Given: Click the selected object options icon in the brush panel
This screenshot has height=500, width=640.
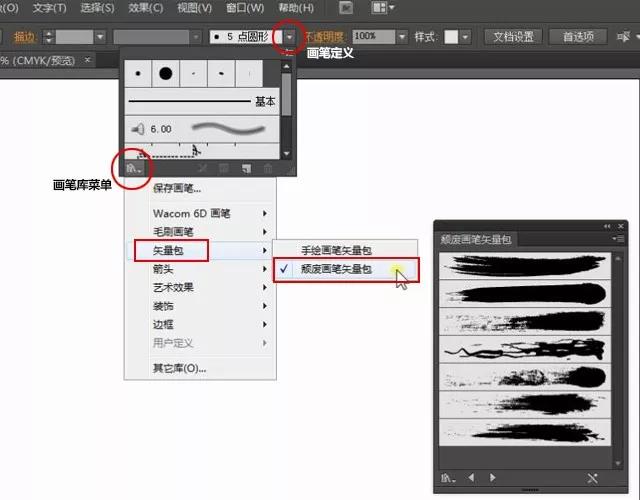Looking at the screenshot, I should coord(224,168).
